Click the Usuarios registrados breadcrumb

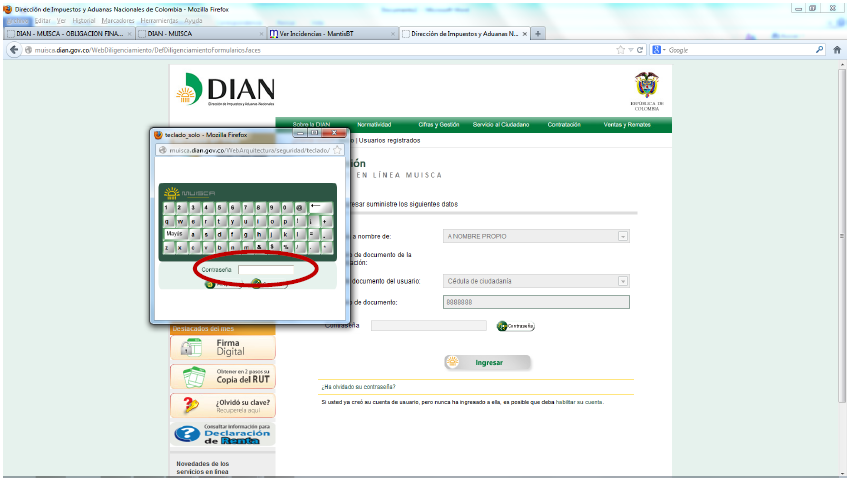click(x=389, y=140)
